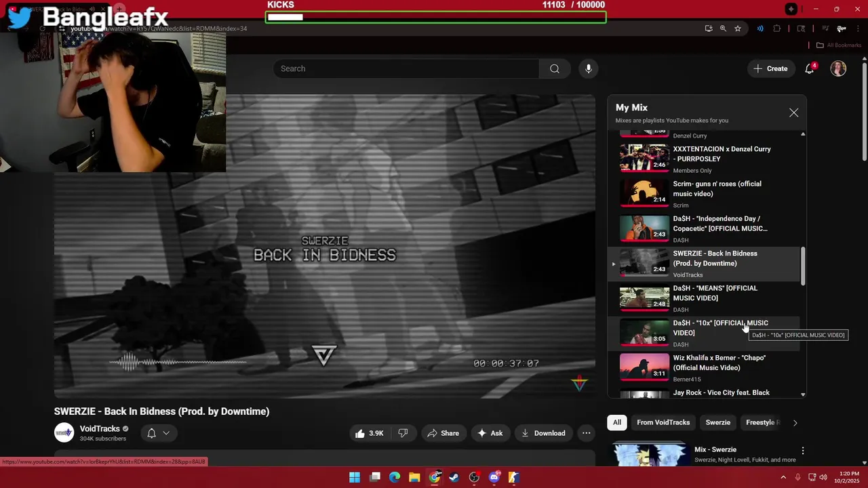
Task: Show next filter chips with right arrow
Action: point(795,422)
